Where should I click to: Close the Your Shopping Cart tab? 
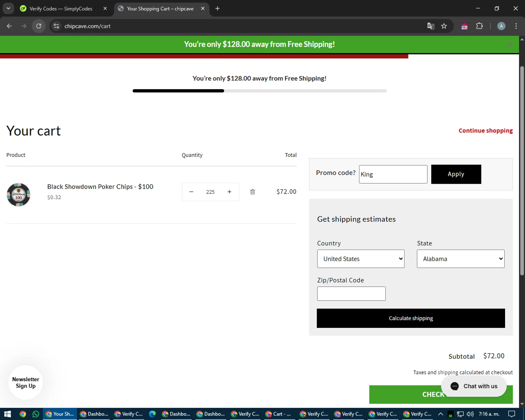pyautogui.click(x=203, y=8)
